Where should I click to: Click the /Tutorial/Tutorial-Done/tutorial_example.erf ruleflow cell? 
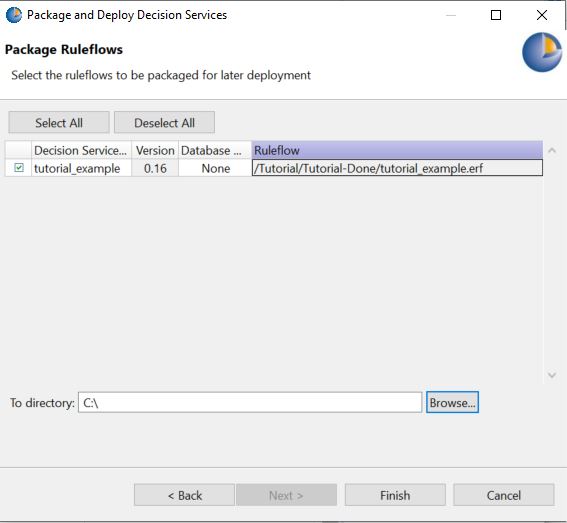pos(397,168)
